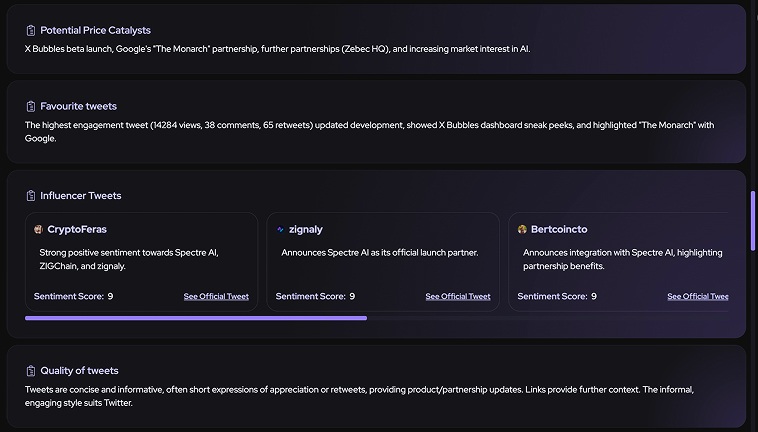
Task: Click the Quality of tweets heading
Action: pos(79,371)
